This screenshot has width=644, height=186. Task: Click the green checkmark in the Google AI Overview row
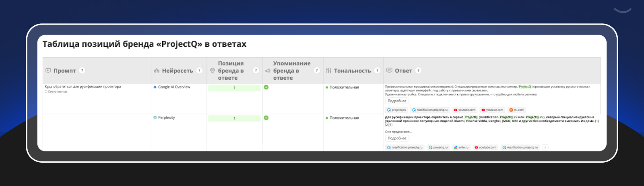point(266,87)
